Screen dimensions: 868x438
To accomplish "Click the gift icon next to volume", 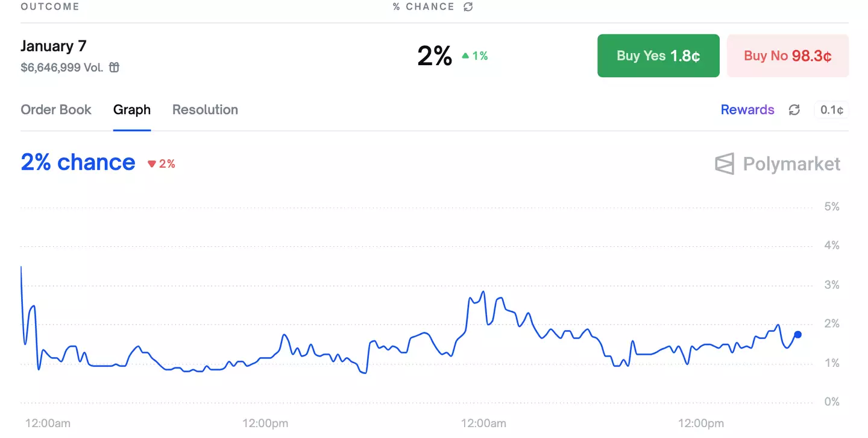I will (x=114, y=68).
